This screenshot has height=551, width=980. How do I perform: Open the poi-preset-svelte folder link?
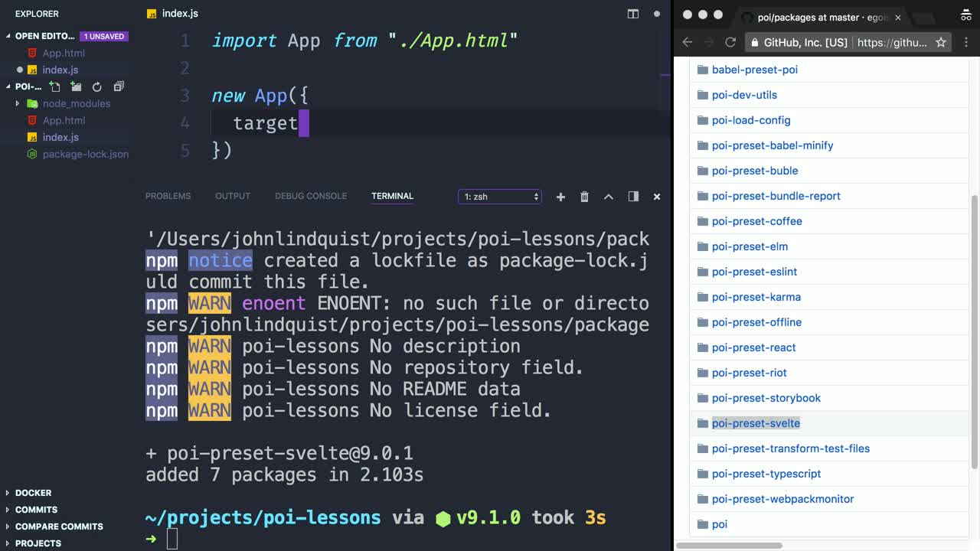756,423
